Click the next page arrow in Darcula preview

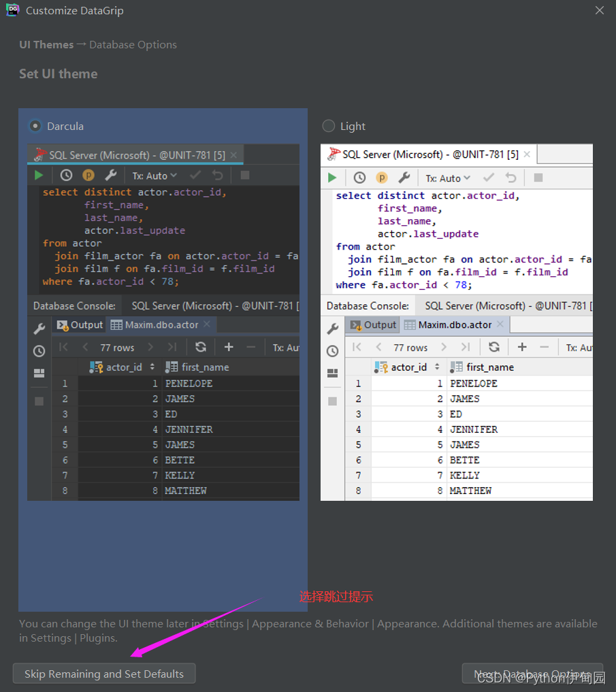tap(150, 347)
